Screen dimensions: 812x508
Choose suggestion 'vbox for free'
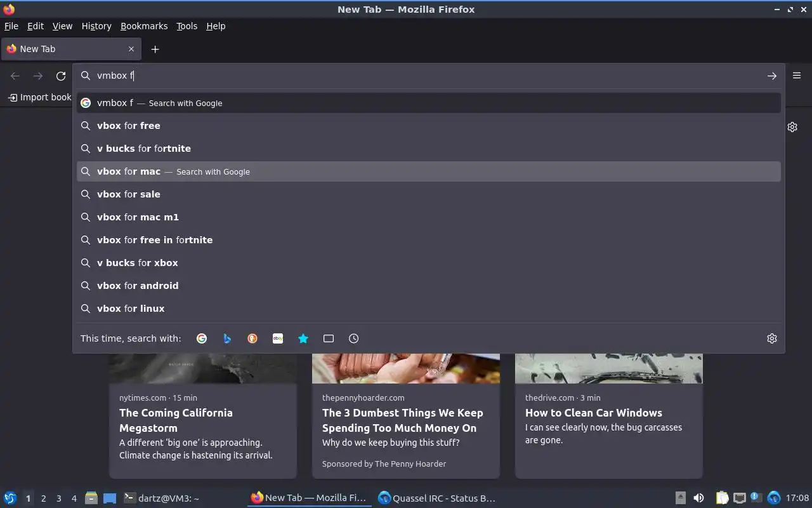click(429, 126)
